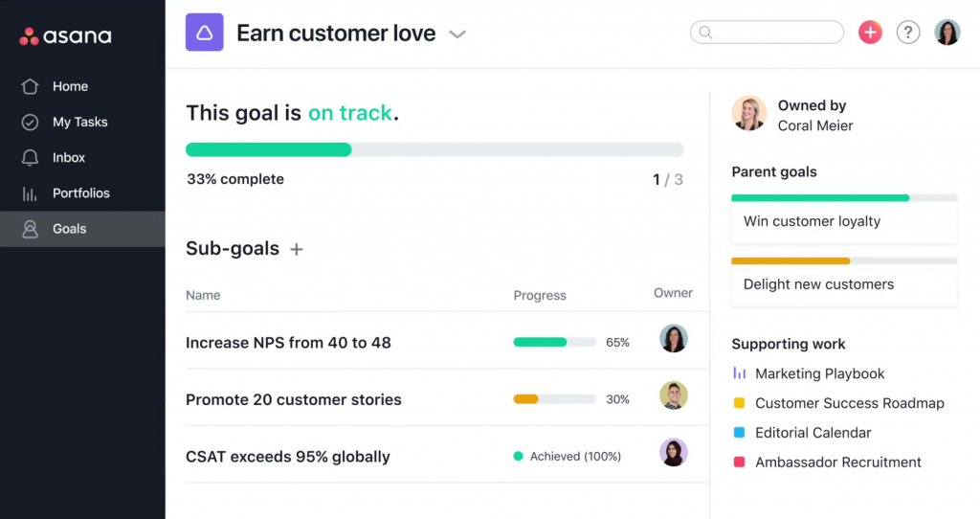
Task: Click Coral Meier's owner avatar
Action: point(749,113)
